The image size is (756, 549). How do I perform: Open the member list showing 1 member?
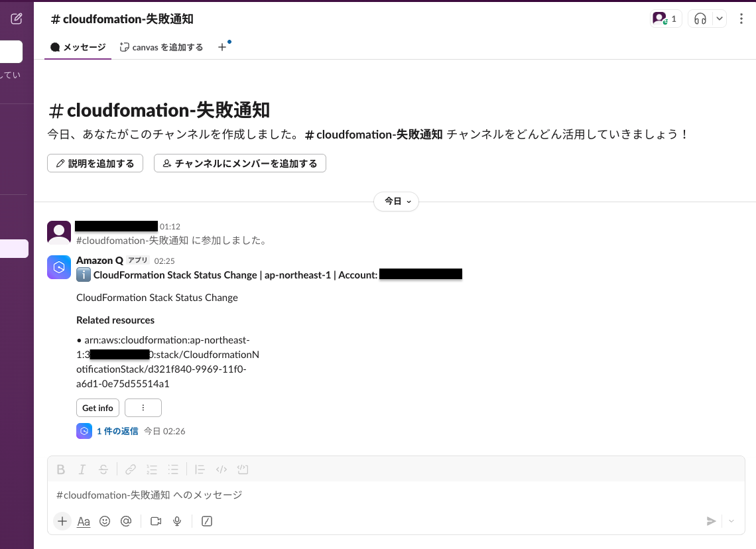coord(665,19)
